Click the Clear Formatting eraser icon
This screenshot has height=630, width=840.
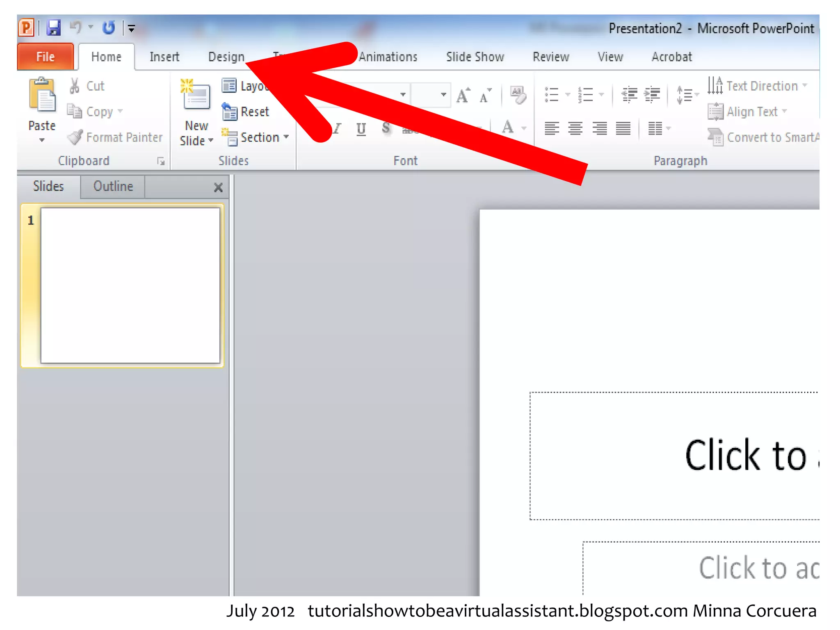click(518, 95)
